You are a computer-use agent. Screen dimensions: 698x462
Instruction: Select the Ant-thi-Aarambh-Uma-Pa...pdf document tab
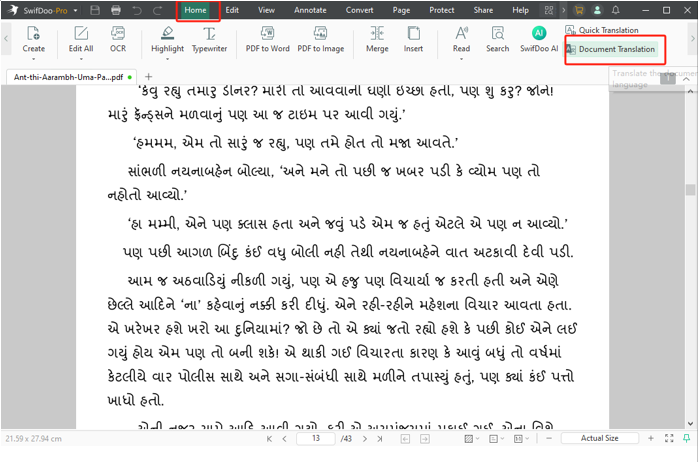(71, 77)
